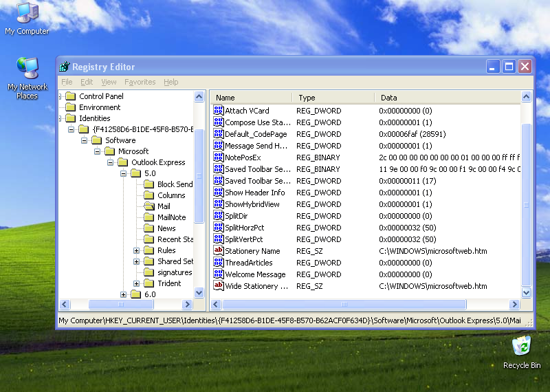
Task: Sort by the Name column header
Action: pyautogui.click(x=251, y=98)
